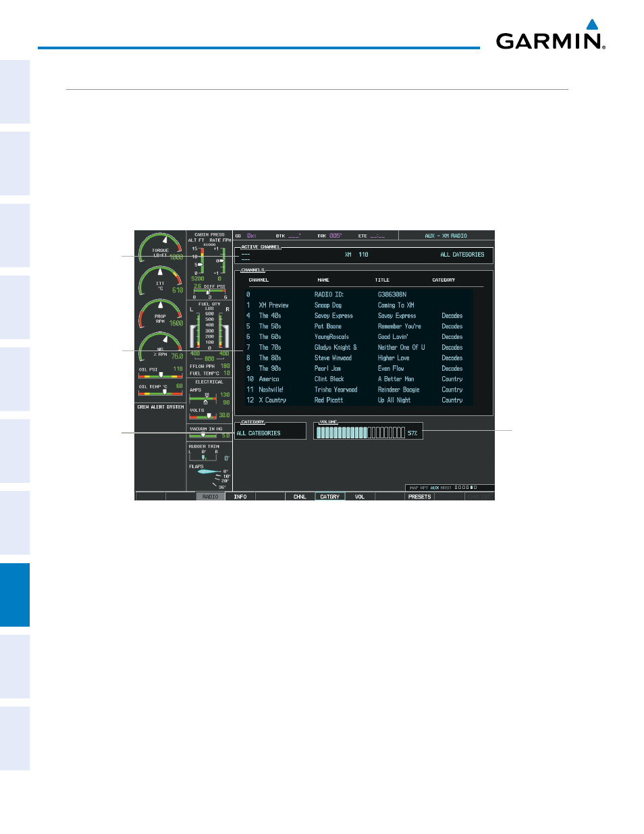Select channel 4 The 40s row
Screen dimensions: 644x834
click(x=358, y=315)
